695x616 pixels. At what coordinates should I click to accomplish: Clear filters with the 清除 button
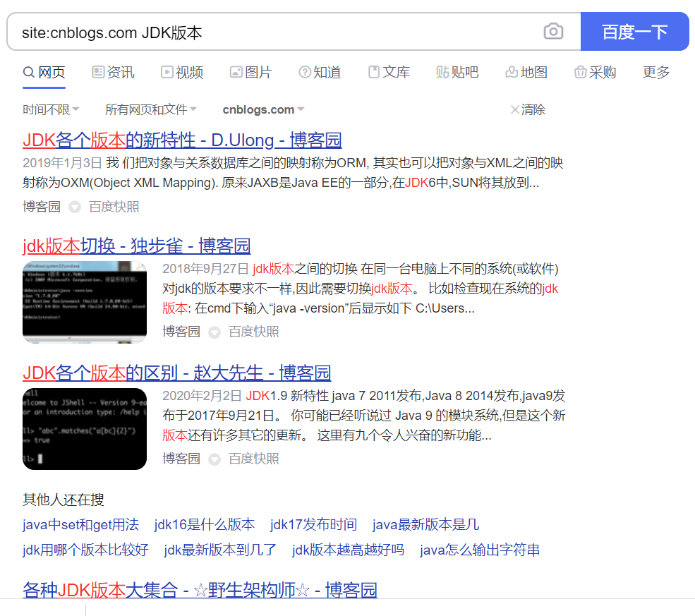click(528, 109)
